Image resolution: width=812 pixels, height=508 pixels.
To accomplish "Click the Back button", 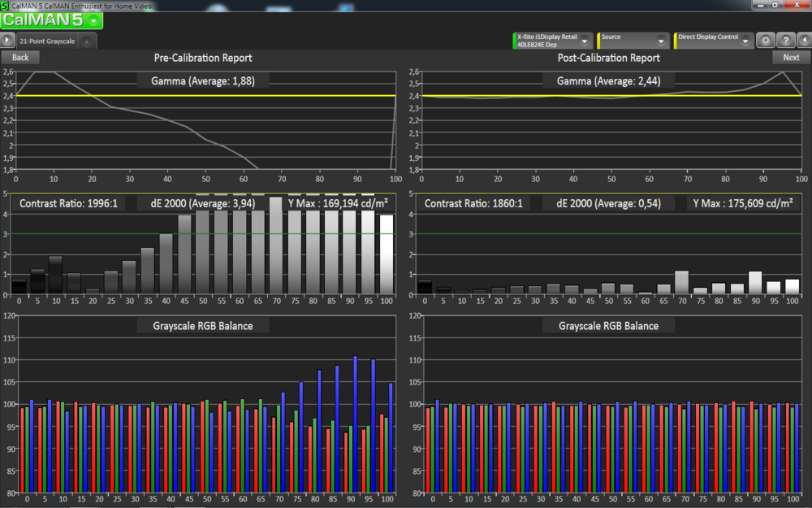I will [20, 58].
